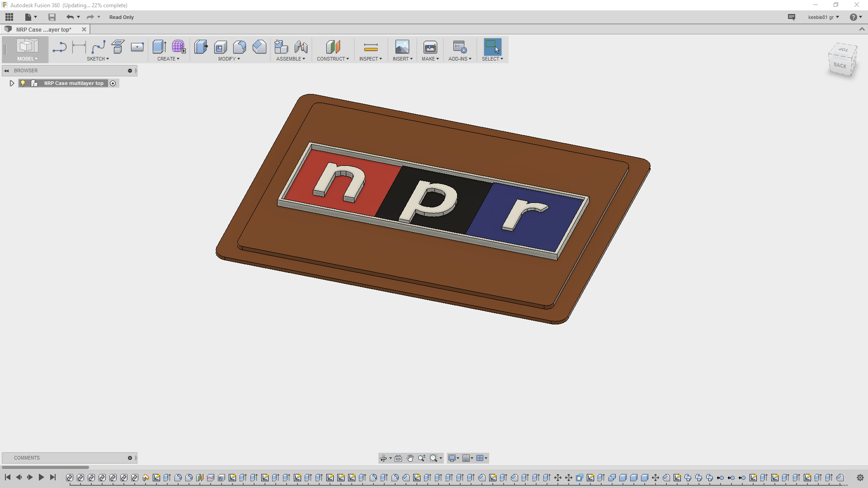This screenshot has width=868, height=488.
Task: Select the Fillet tool icon
Action: coord(240,47)
